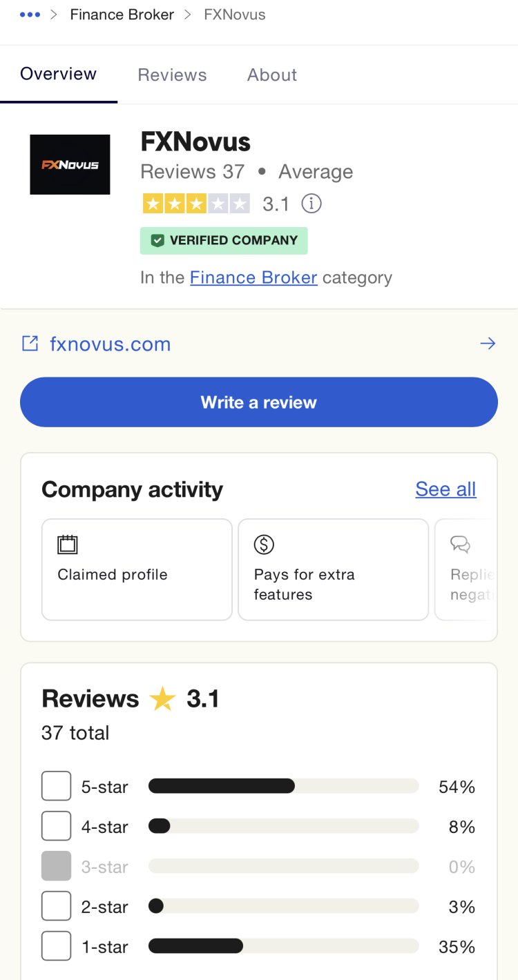Check the 1-star review filter
The height and width of the screenshot is (980, 518).
[x=56, y=946]
